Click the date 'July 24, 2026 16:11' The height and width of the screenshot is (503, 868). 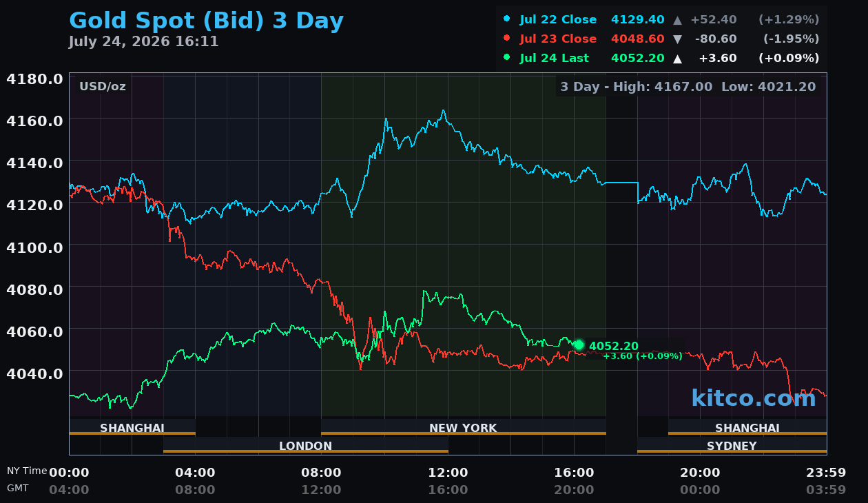coord(143,41)
